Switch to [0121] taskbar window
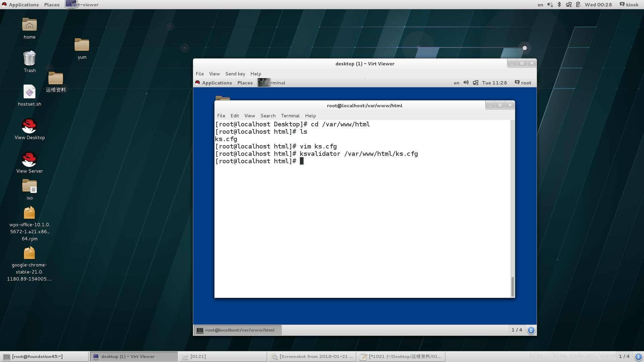The width and height of the screenshot is (644, 362). (x=223, y=357)
